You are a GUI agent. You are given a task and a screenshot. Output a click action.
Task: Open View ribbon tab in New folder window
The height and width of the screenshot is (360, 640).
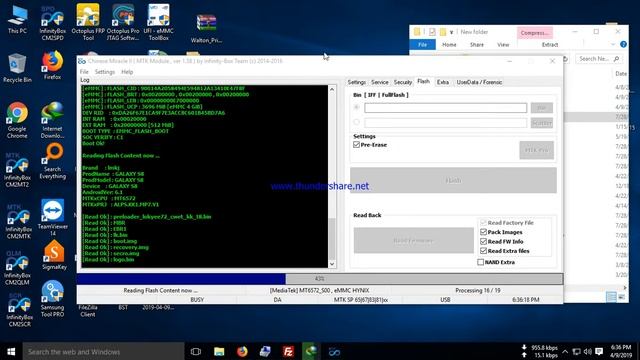[503, 44]
